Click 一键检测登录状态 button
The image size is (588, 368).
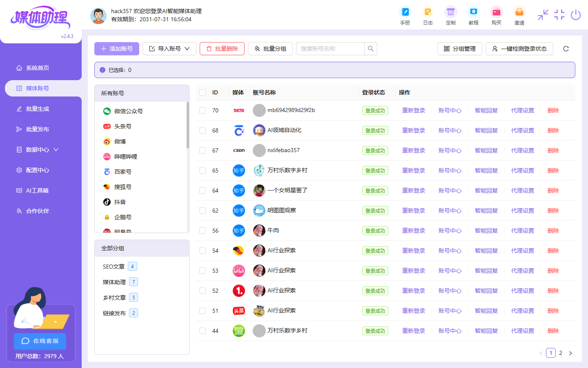519,49
